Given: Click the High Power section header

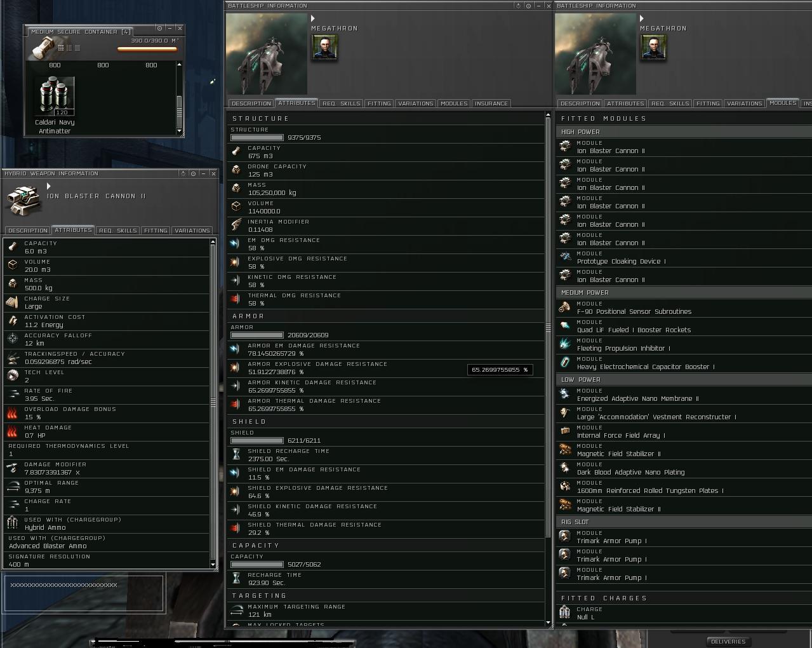Looking at the screenshot, I should [x=684, y=132].
